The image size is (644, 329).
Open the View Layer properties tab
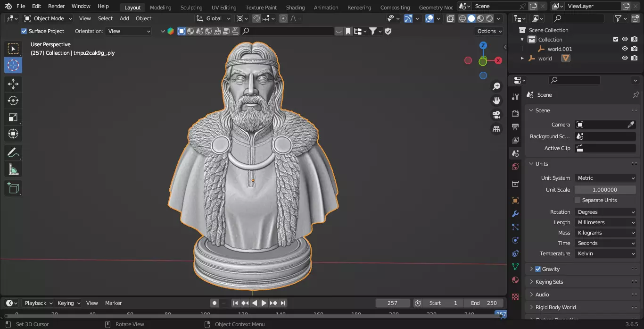click(515, 140)
